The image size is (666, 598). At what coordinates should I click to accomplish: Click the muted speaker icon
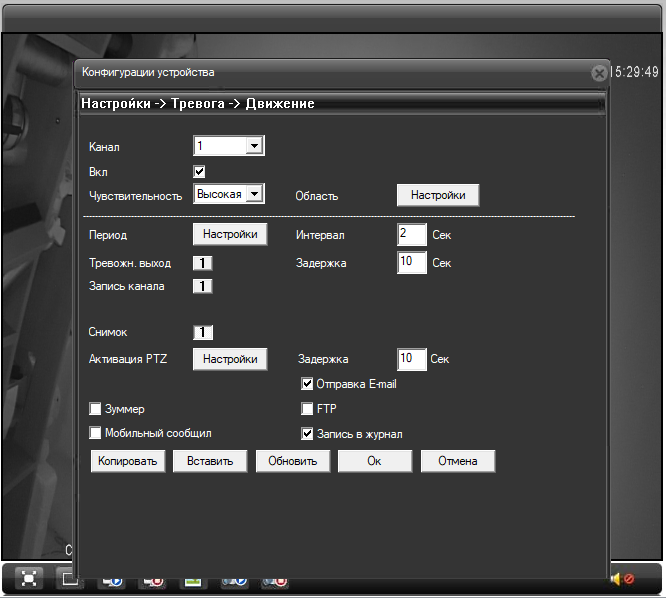(x=621, y=578)
